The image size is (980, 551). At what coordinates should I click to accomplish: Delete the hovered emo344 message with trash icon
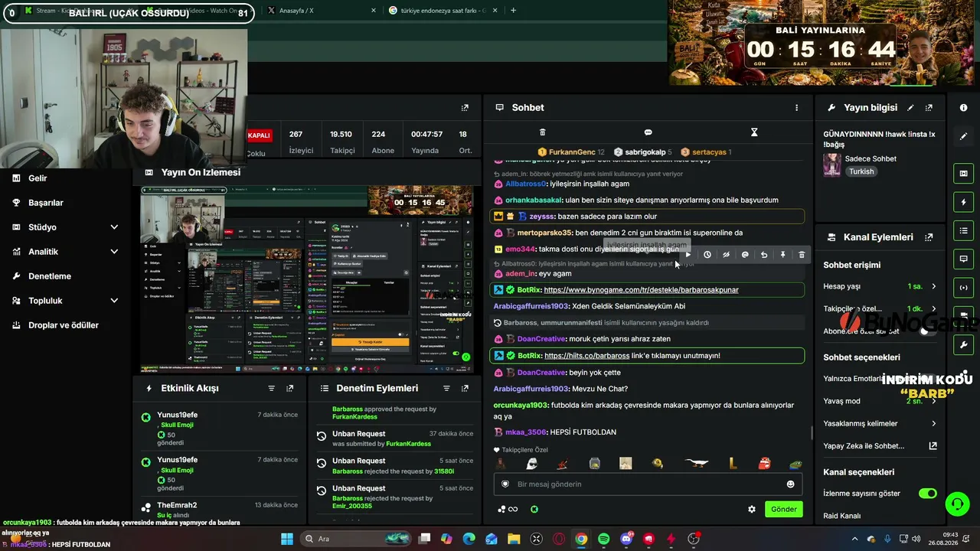coord(802,255)
